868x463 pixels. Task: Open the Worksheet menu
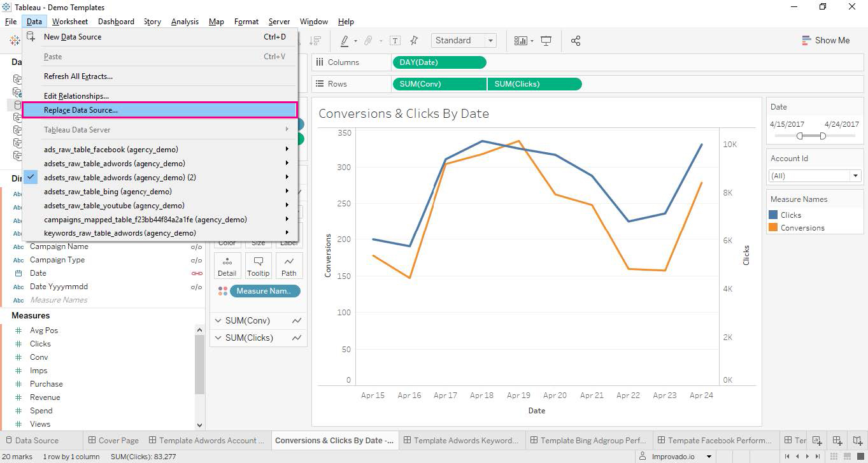(x=70, y=22)
